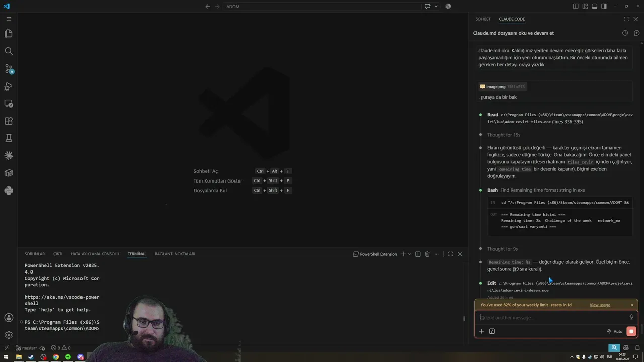The image size is (644, 362).
Task: Switch to the ÇIKTI panel tab
Action: coord(58,254)
